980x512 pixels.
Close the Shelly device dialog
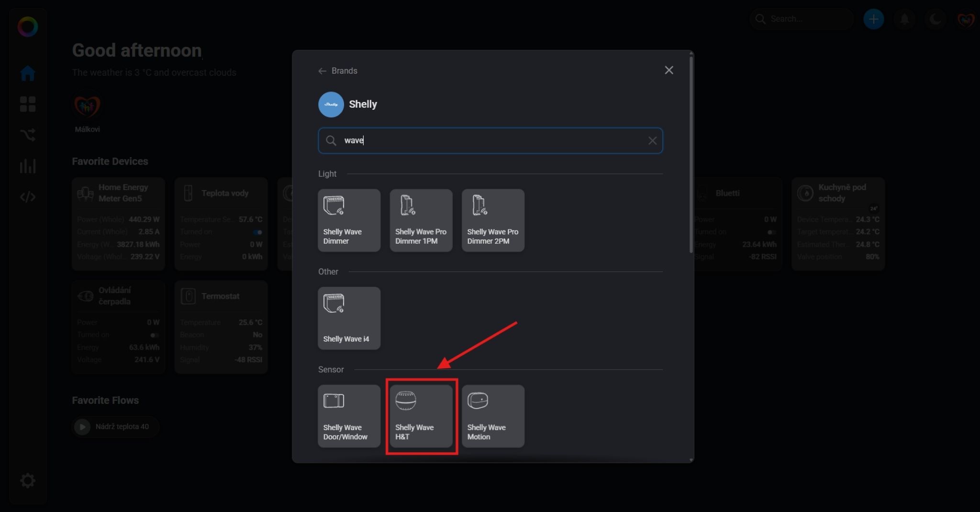(x=668, y=70)
